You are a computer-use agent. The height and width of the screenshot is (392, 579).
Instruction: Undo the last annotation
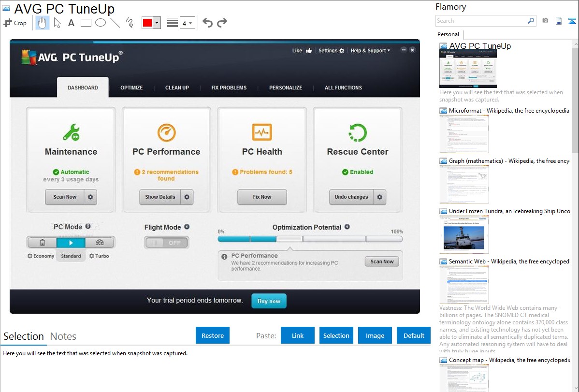point(207,23)
